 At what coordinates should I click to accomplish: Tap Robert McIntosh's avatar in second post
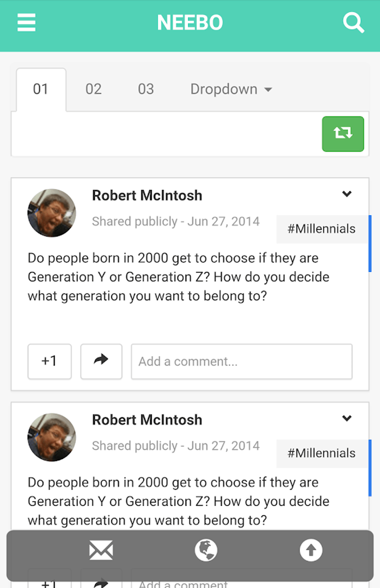click(52, 437)
